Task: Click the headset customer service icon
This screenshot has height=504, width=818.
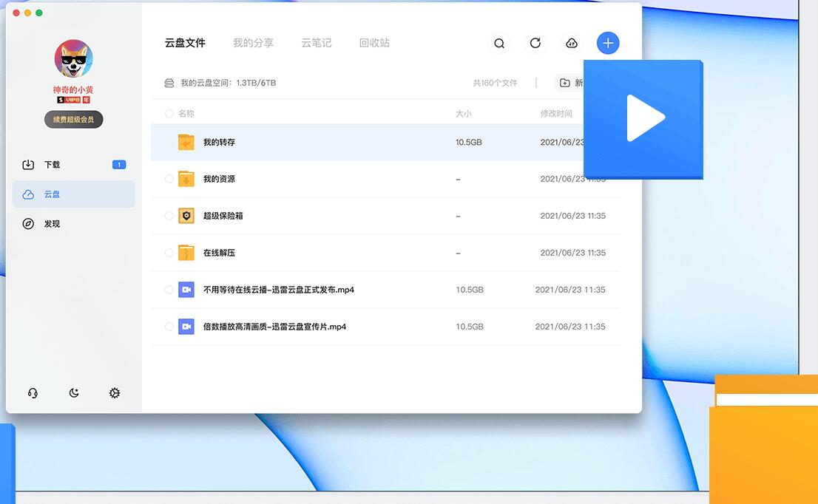Action: [33, 392]
